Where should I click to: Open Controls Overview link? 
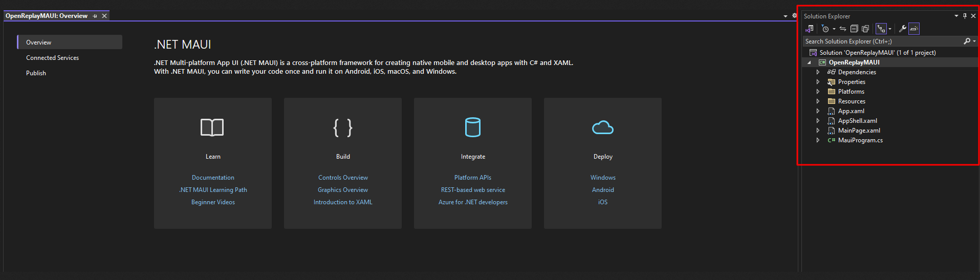coord(343,178)
